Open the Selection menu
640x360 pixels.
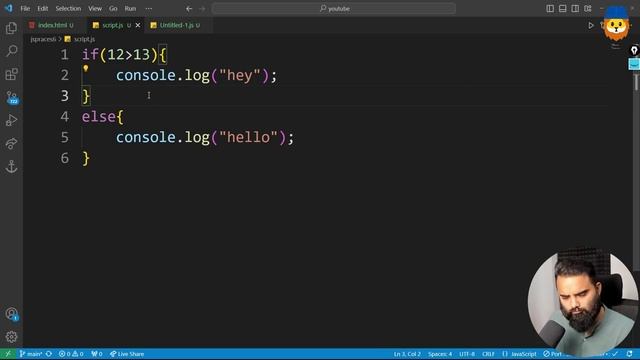(x=68, y=9)
